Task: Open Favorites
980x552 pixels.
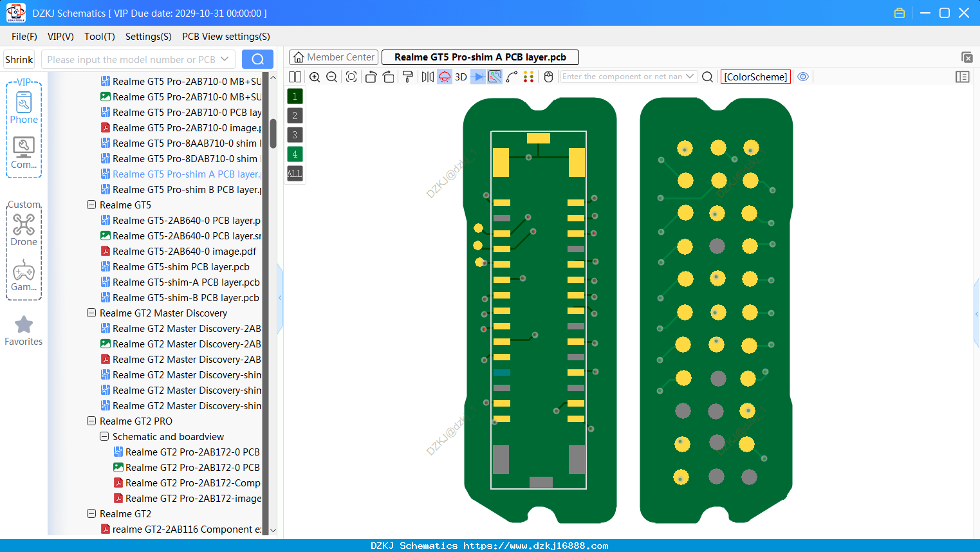Action: point(24,331)
